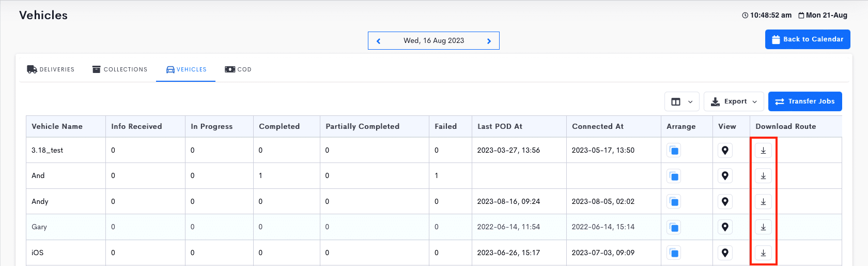Click arrange icon for vehicle 3.18_test

[x=674, y=151]
